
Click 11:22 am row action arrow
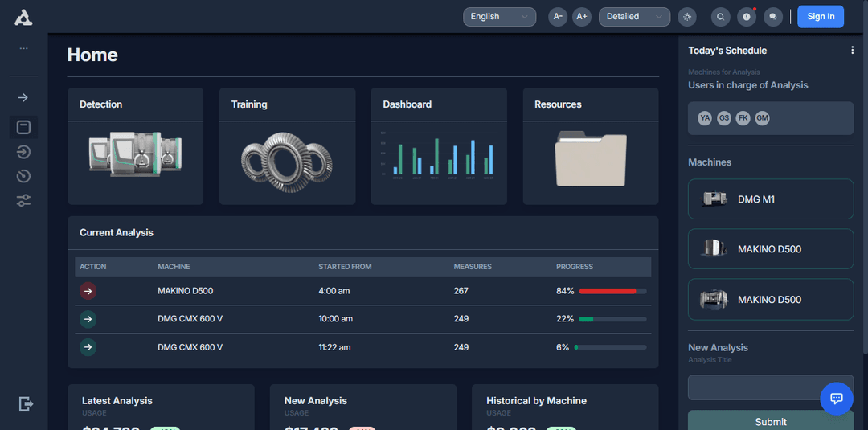click(88, 347)
